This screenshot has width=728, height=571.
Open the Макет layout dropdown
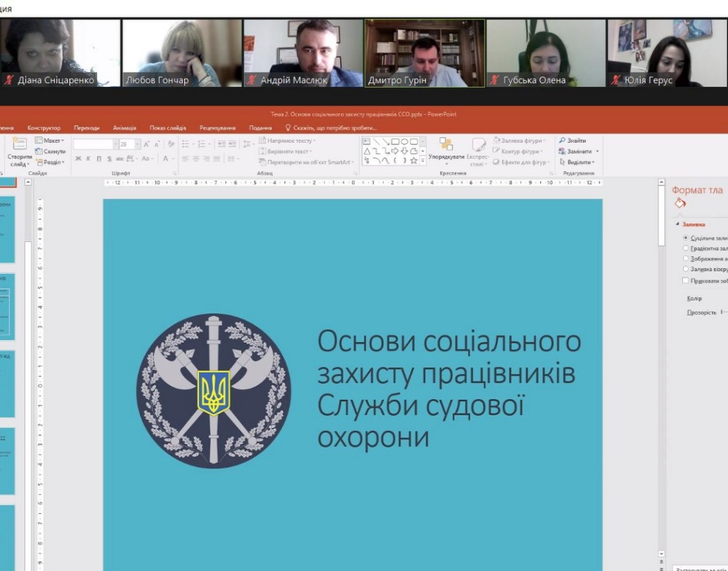click(x=50, y=140)
